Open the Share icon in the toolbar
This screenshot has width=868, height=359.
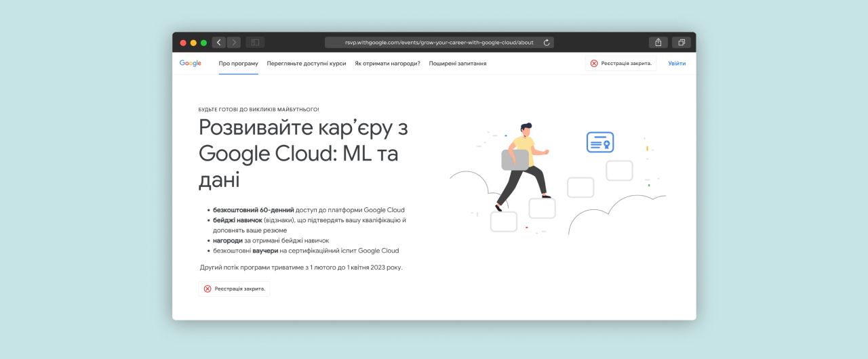pyautogui.click(x=658, y=43)
